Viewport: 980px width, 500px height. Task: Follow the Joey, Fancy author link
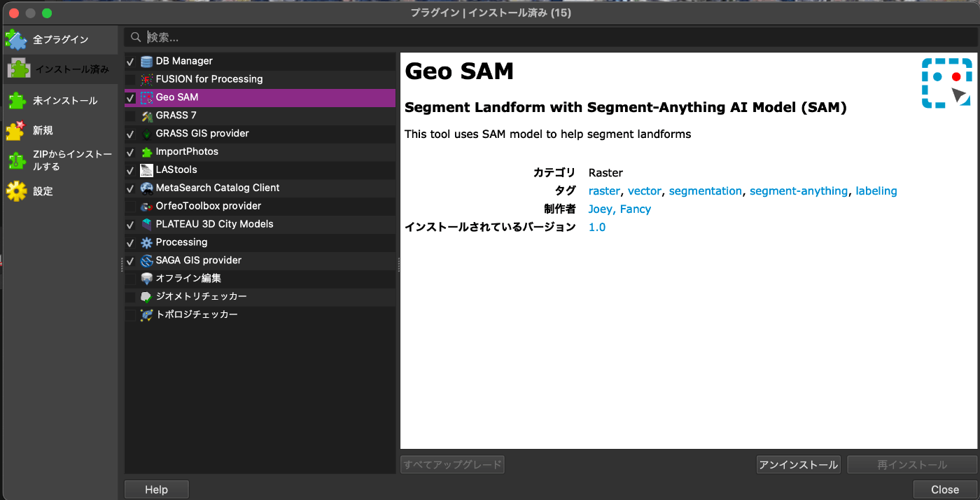619,209
